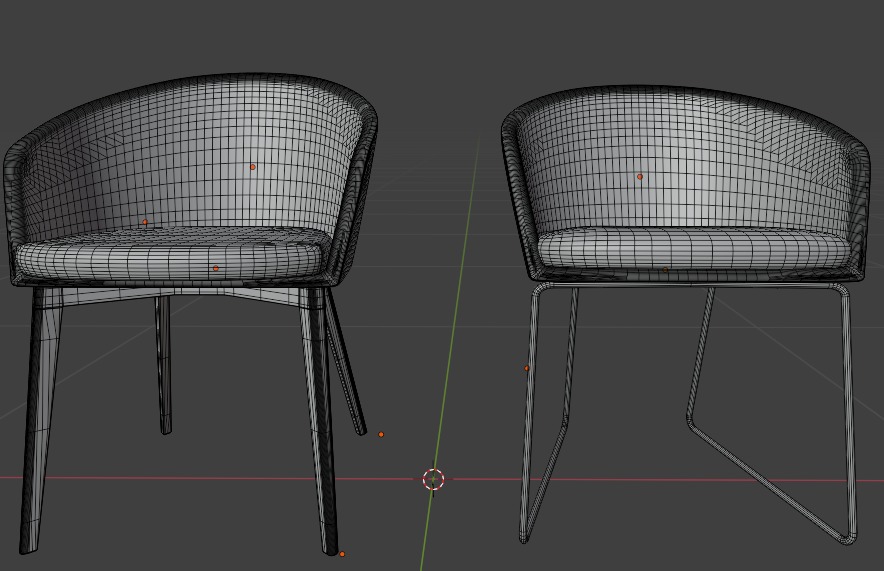Select origin dot next to right chair's left metal leg
The image size is (884, 571).
click(x=527, y=368)
